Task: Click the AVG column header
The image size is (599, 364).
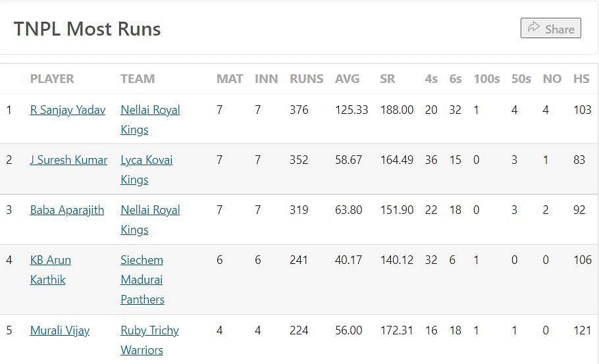Action: [347, 79]
